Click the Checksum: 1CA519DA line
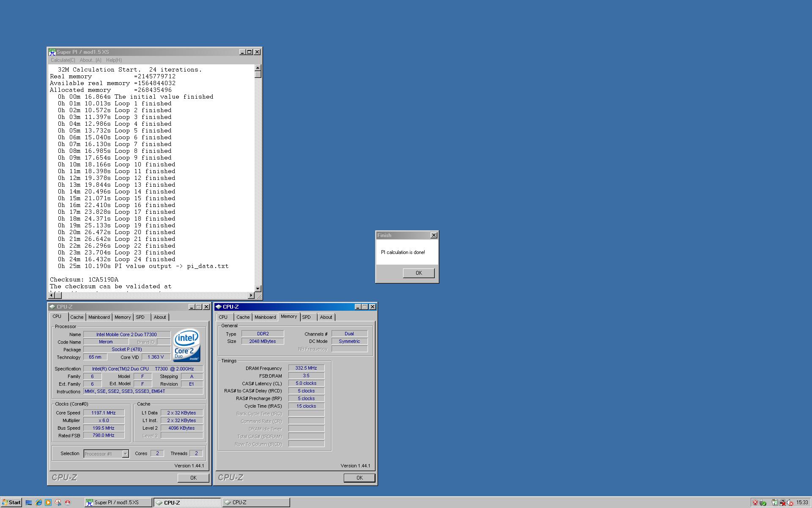This screenshot has width=812, height=508. click(84, 279)
